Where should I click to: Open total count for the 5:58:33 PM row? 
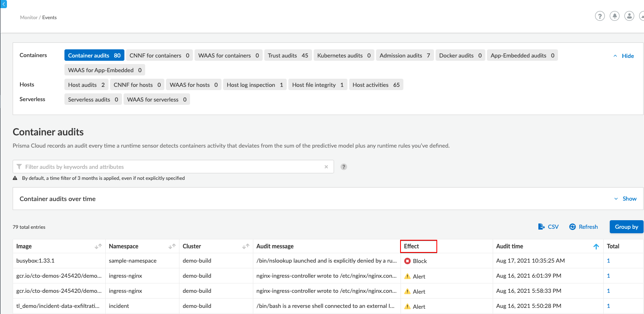tap(609, 291)
